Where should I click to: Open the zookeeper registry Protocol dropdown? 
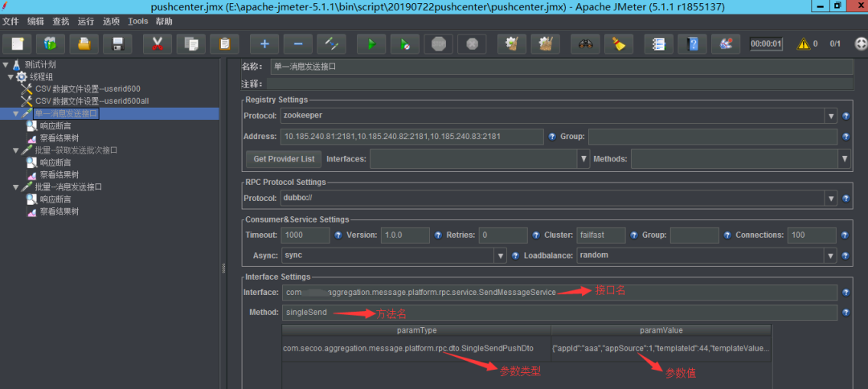point(831,117)
